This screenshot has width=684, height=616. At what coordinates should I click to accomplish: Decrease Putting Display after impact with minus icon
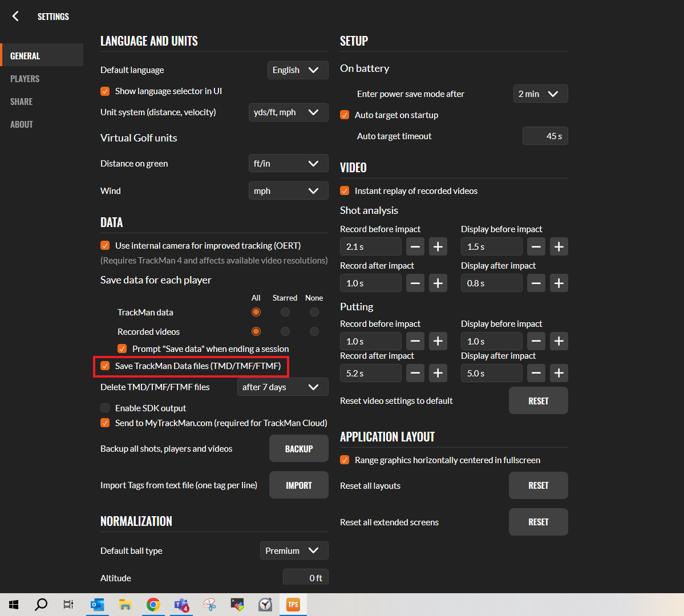pos(536,373)
